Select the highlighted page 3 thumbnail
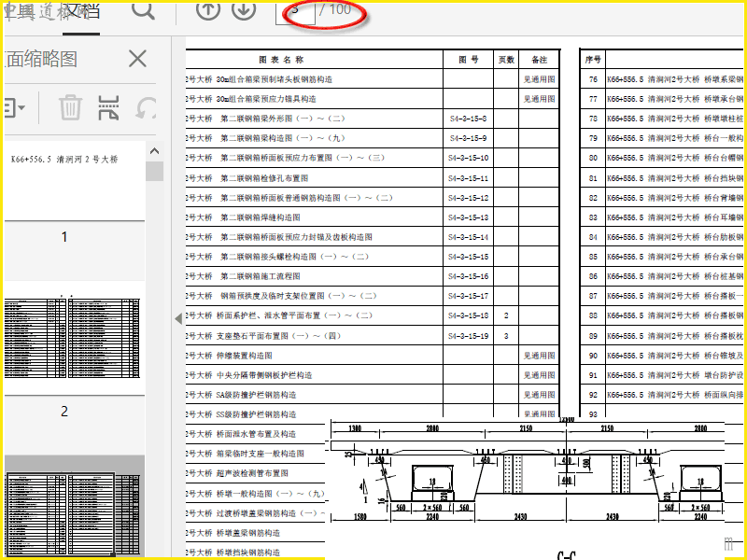The height and width of the screenshot is (560, 747). tap(75, 514)
